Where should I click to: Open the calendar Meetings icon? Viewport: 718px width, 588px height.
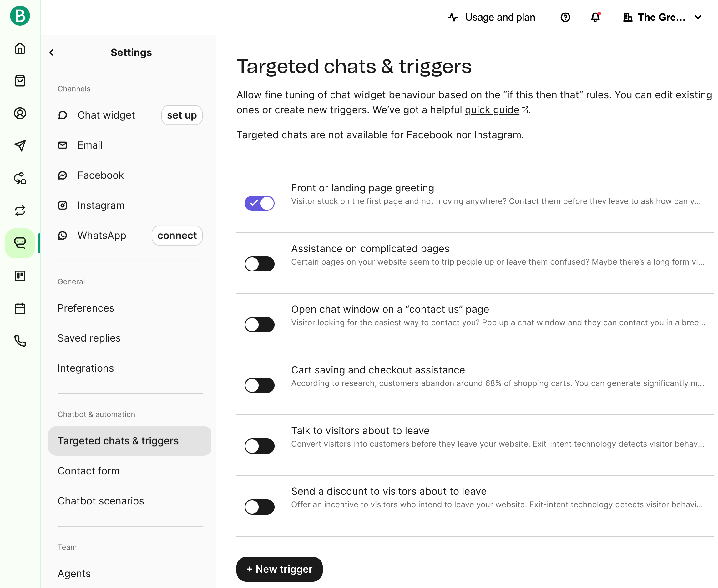coord(20,308)
